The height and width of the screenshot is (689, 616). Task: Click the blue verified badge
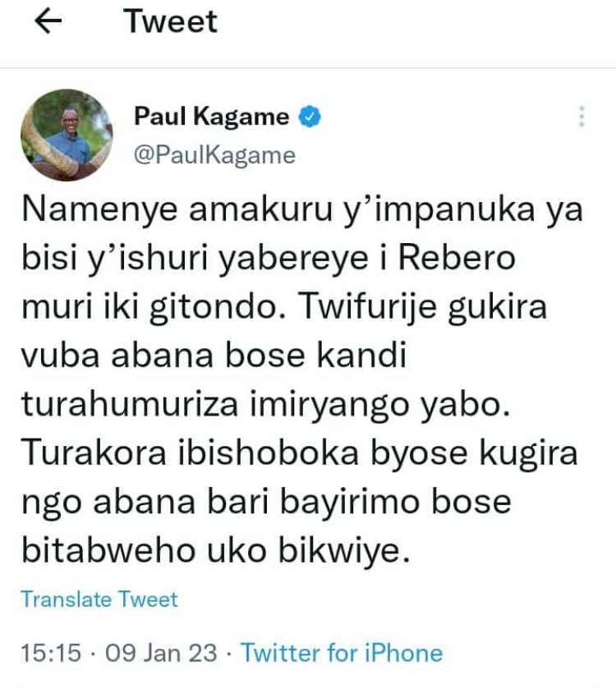[x=310, y=117]
